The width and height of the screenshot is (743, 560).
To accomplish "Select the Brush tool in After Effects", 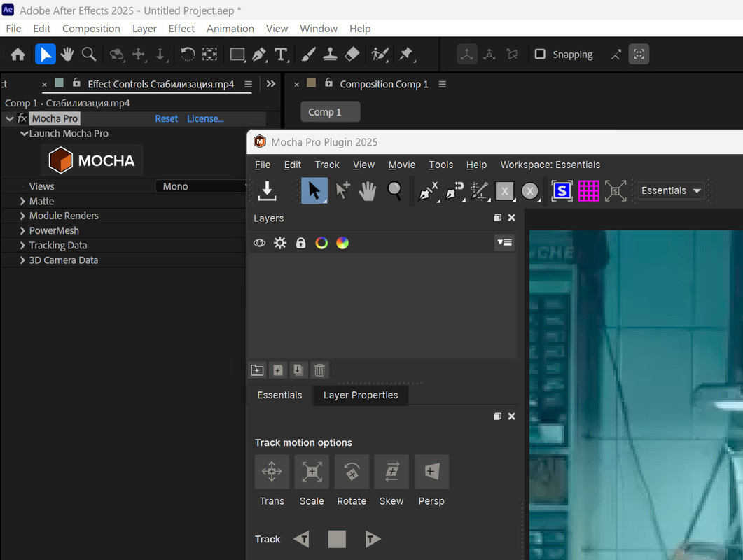I will click(309, 54).
